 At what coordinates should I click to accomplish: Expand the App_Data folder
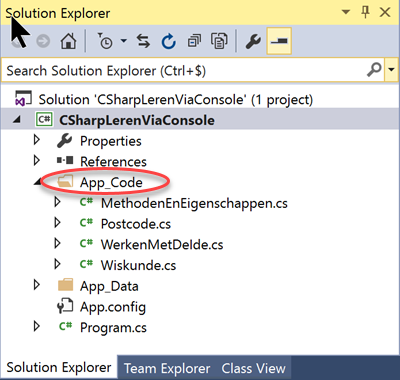37,285
